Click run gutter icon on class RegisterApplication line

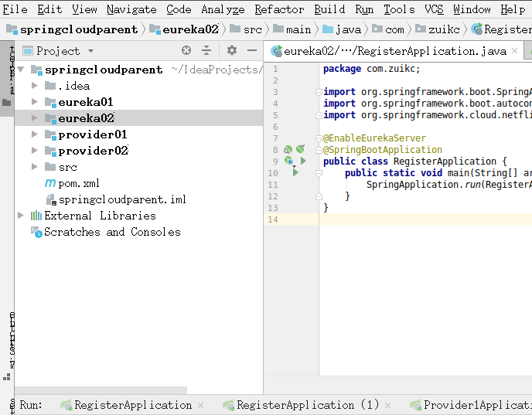[303, 161]
